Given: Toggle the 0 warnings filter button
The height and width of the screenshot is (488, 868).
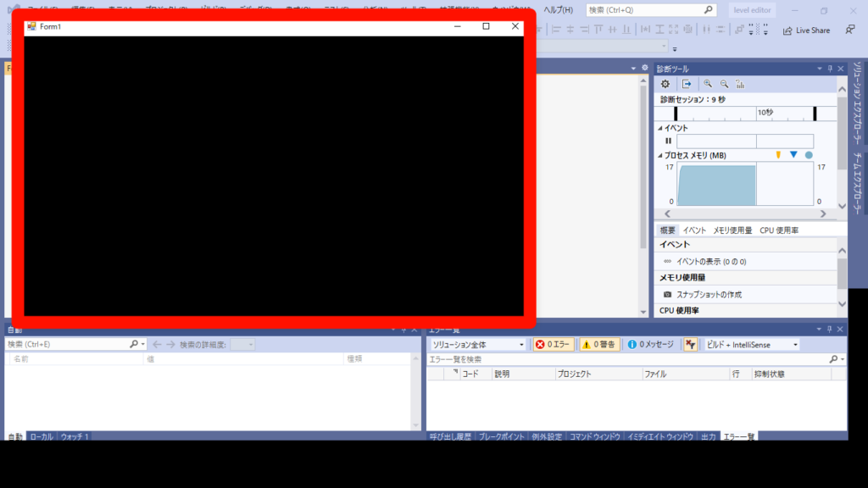Looking at the screenshot, I should [599, 345].
